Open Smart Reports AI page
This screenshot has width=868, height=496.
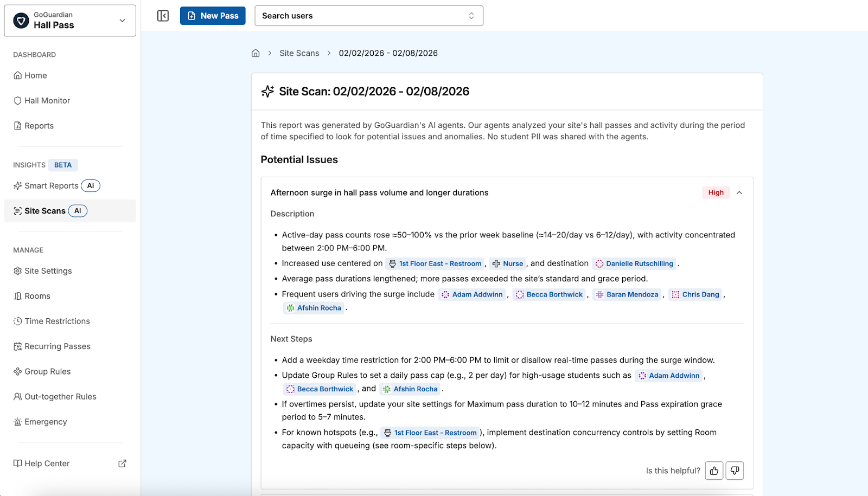coord(70,185)
